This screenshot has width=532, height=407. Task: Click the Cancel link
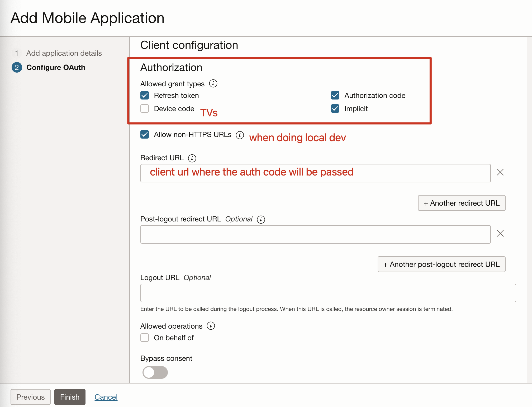(106, 397)
